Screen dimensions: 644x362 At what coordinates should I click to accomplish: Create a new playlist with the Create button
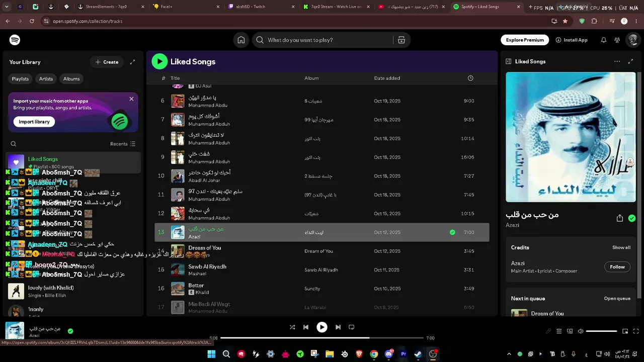pyautogui.click(x=107, y=62)
